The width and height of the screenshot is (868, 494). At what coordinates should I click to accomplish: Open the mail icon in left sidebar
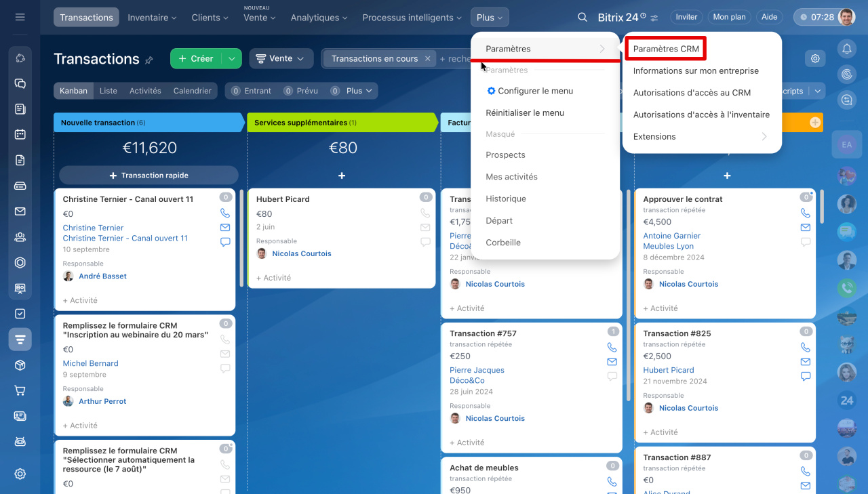pos(20,211)
